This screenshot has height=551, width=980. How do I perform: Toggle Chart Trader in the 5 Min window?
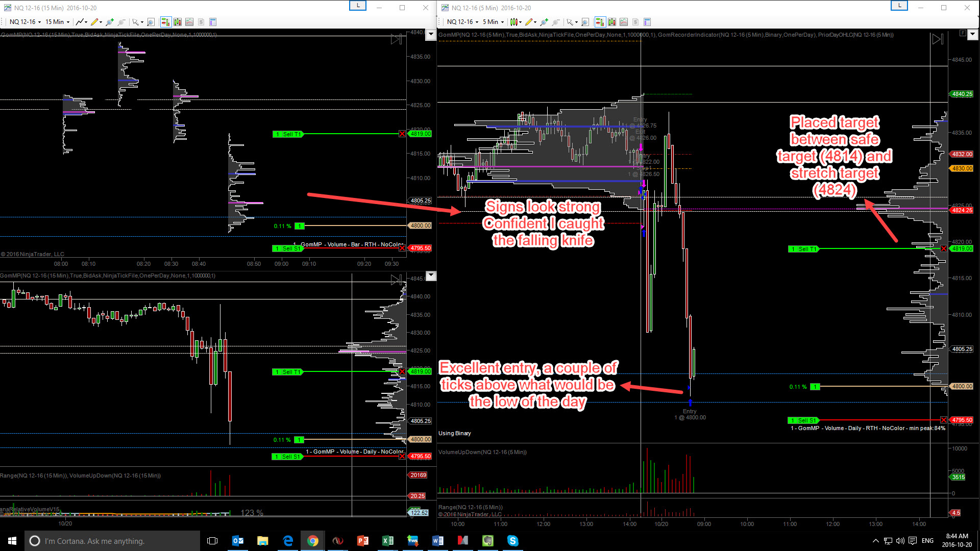(600, 22)
